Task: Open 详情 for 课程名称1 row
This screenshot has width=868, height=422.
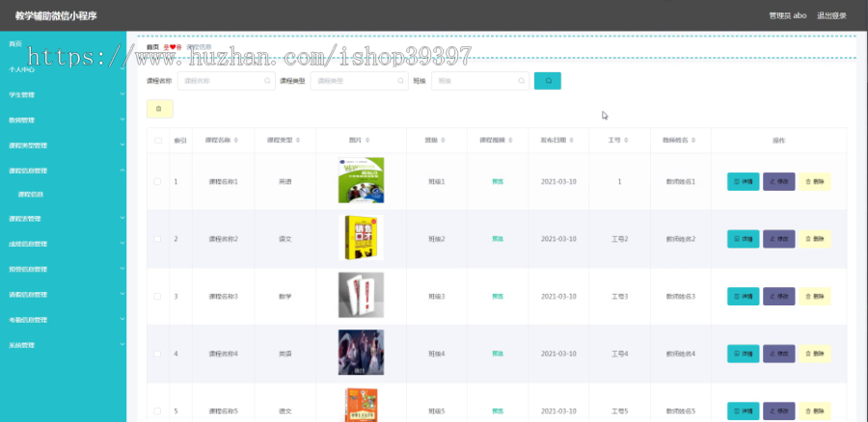Action: click(743, 181)
